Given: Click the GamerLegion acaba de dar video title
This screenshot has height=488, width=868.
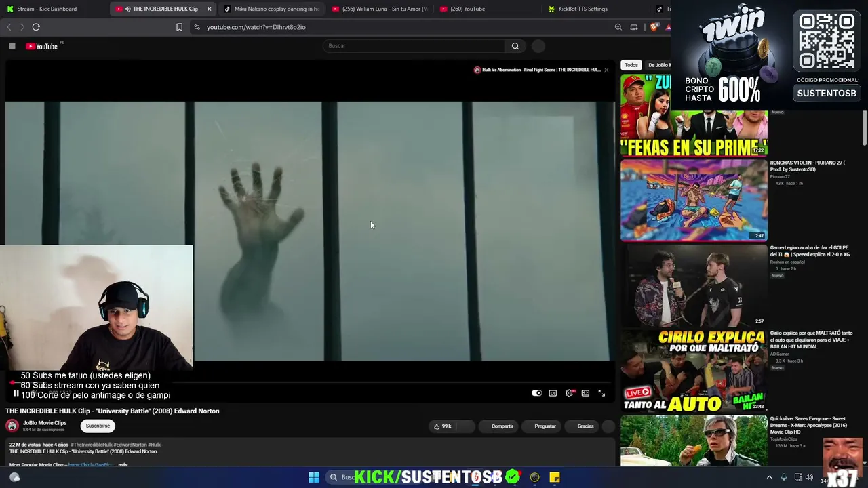Looking at the screenshot, I should [810, 251].
